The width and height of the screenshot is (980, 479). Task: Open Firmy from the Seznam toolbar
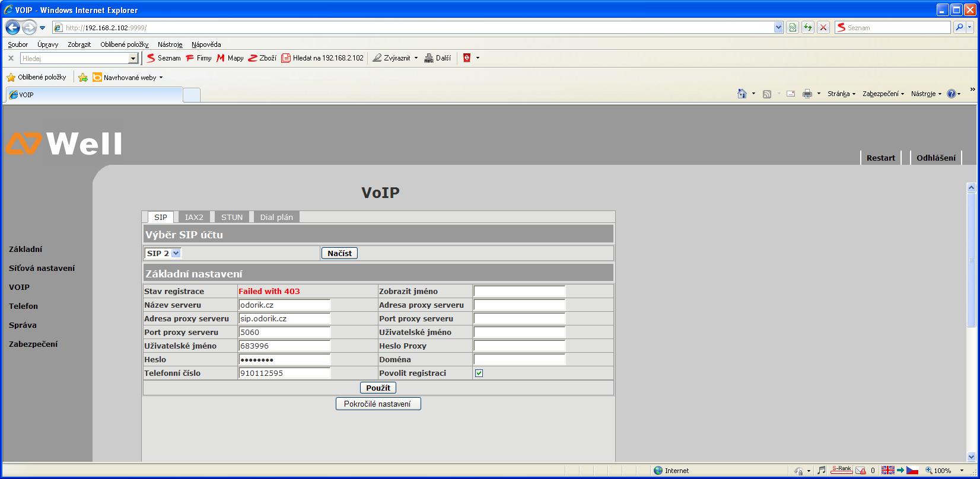pyautogui.click(x=199, y=58)
